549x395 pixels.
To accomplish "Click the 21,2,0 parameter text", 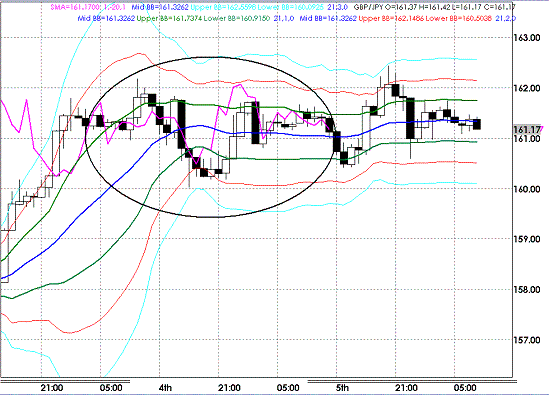I will (x=506, y=18).
